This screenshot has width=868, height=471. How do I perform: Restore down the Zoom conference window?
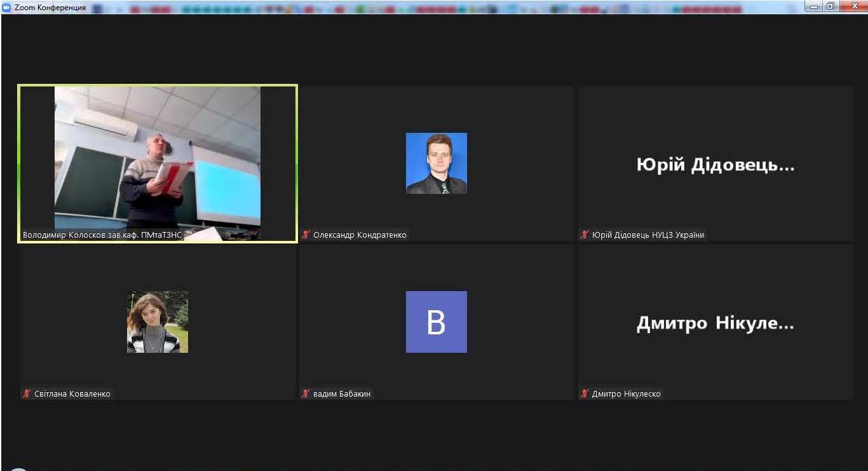pyautogui.click(x=831, y=6)
